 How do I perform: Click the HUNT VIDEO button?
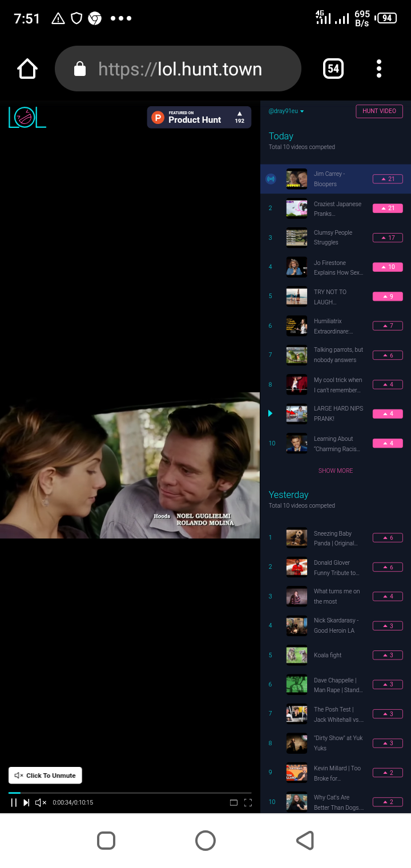pyautogui.click(x=379, y=111)
